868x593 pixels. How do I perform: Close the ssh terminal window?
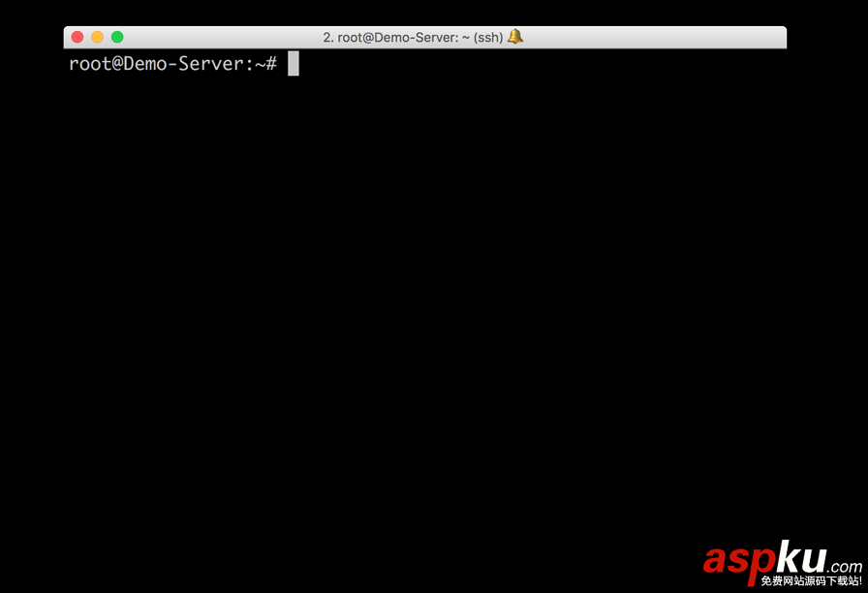(x=77, y=37)
